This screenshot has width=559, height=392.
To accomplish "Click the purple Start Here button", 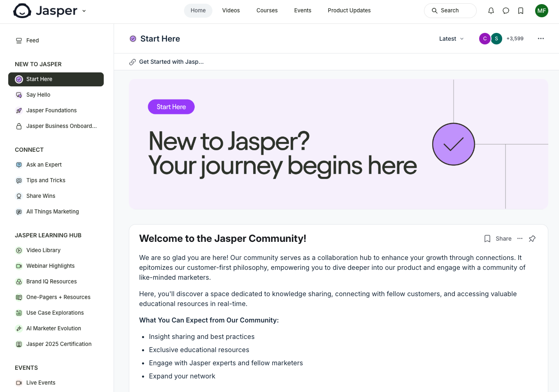I will pyautogui.click(x=171, y=107).
